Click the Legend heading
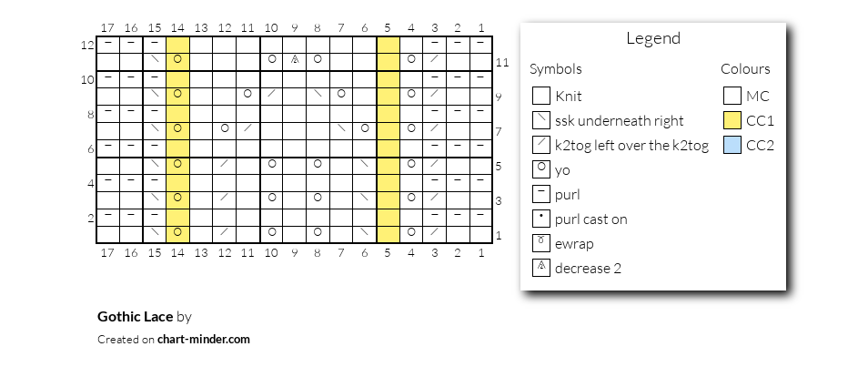Viewport: 868px width, 367px height. tap(653, 38)
